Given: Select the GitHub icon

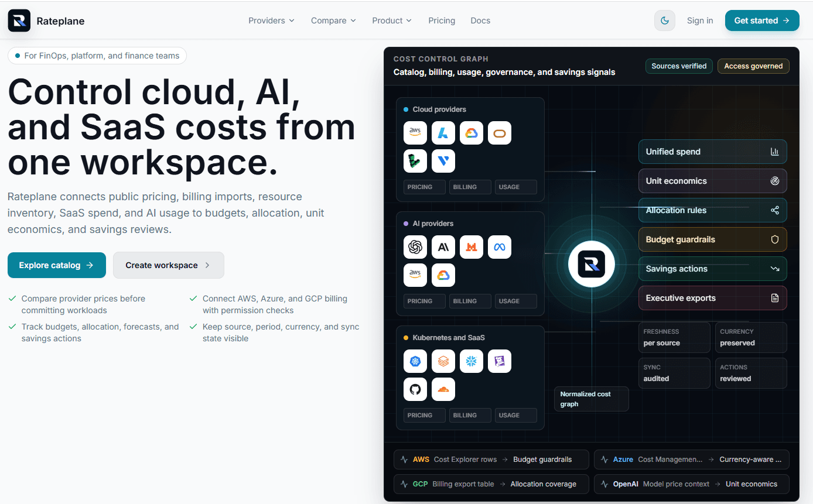Looking at the screenshot, I should click(415, 389).
